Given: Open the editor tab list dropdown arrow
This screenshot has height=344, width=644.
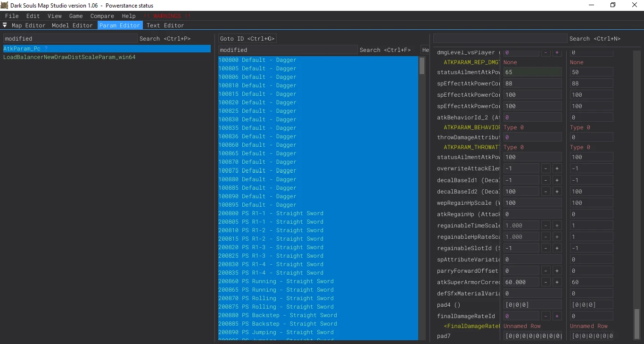Looking at the screenshot, I should tap(5, 25).
